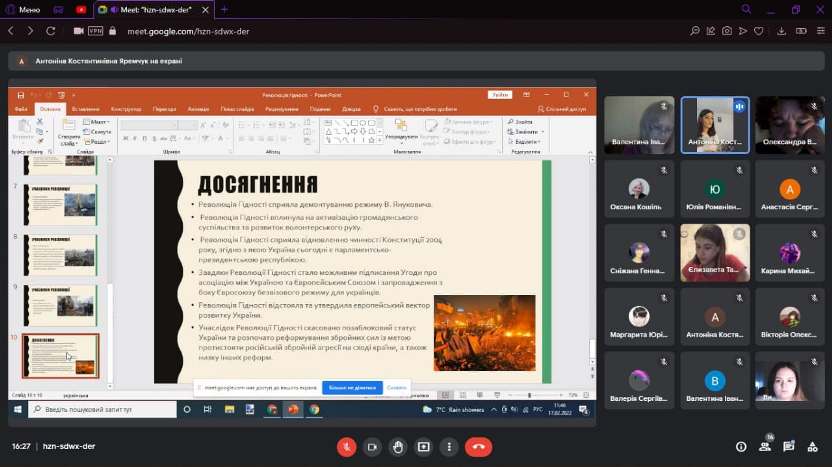The width and height of the screenshot is (832, 467).
Task: Open the activities panel icon
Action: click(x=813, y=447)
